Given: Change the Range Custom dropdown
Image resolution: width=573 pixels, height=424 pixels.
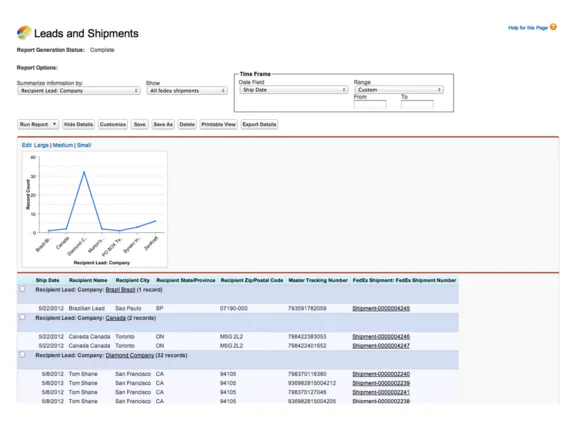Looking at the screenshot, I should click(399, 90).
